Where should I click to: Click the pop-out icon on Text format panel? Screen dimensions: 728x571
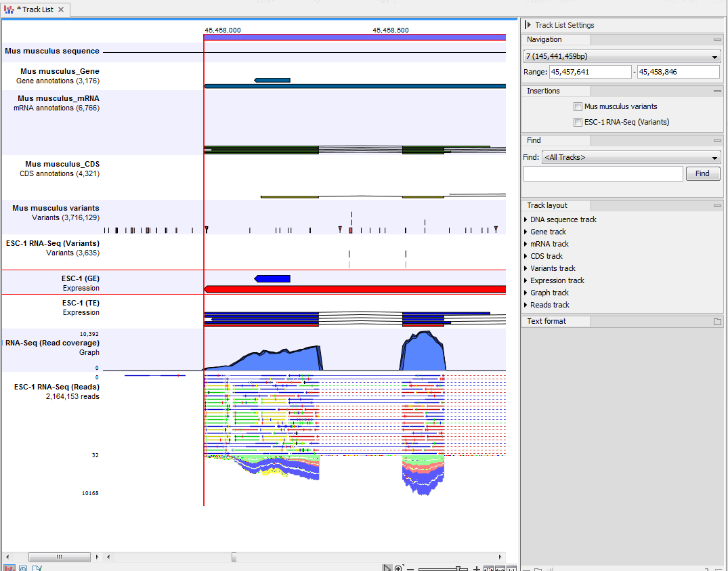[719, 320]
